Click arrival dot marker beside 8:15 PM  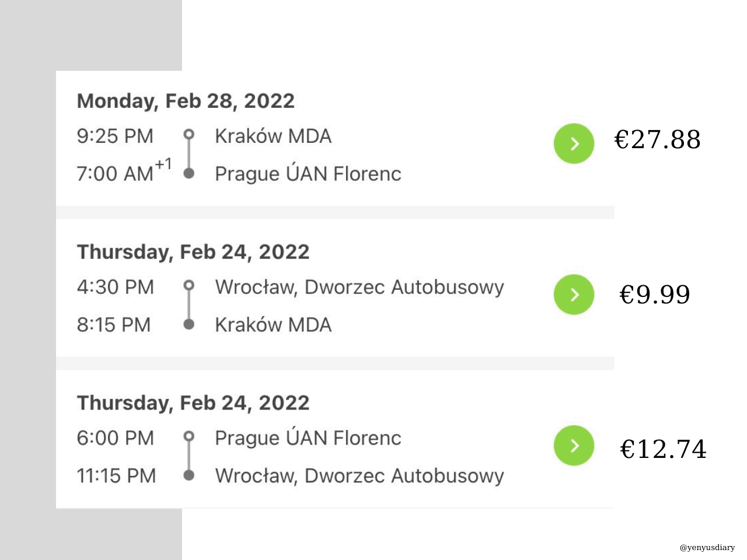(x=189, y=324)
